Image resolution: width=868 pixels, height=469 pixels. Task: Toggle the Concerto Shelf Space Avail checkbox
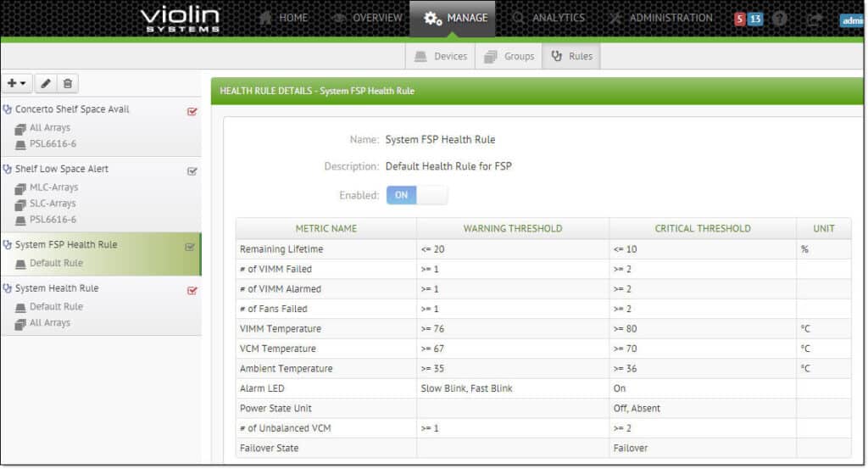click(x=192, y=111)
